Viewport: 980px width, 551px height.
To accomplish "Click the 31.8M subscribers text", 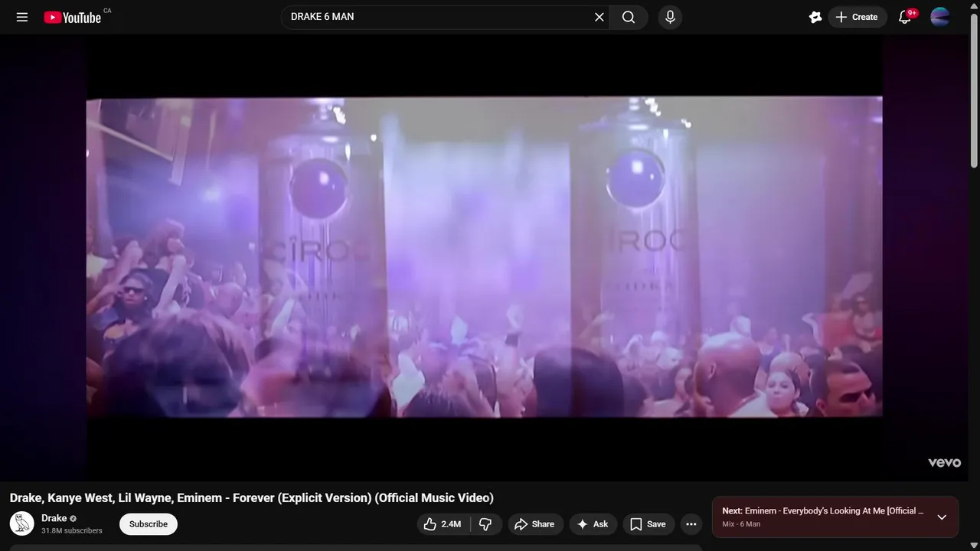I will click(72, 530).
